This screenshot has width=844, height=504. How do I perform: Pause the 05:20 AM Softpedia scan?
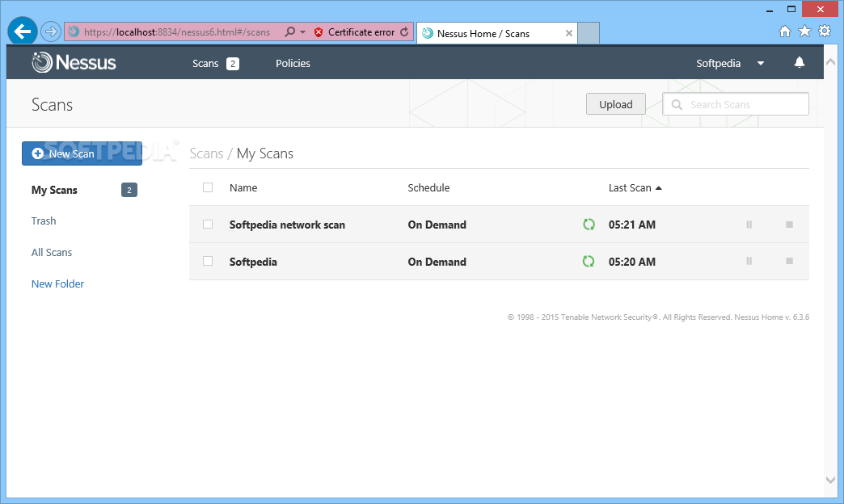[x=749, y=261]
